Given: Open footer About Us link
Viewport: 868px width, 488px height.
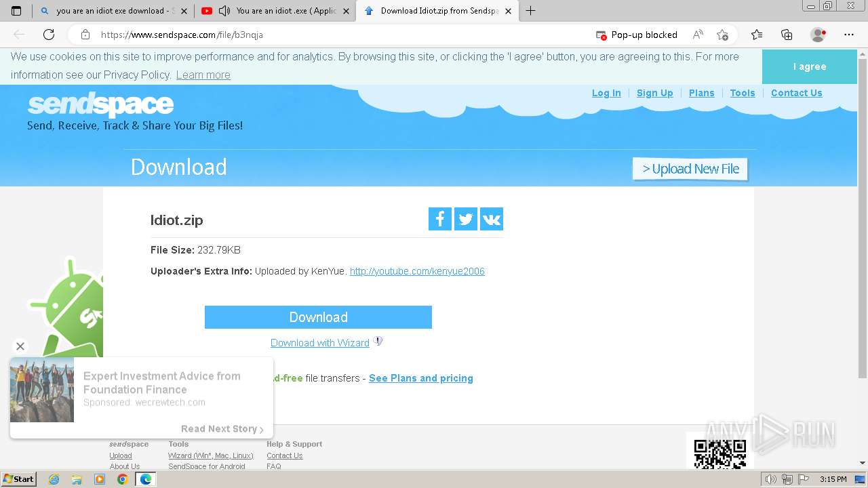Looking at the screenshot, I should click(x=125, y=466).
